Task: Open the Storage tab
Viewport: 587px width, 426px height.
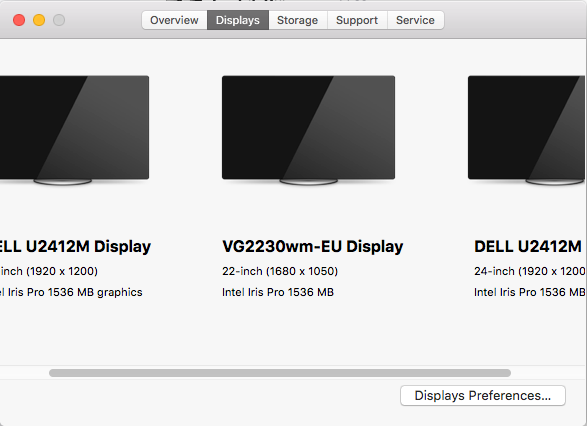Action: click(x=298, y=20)
